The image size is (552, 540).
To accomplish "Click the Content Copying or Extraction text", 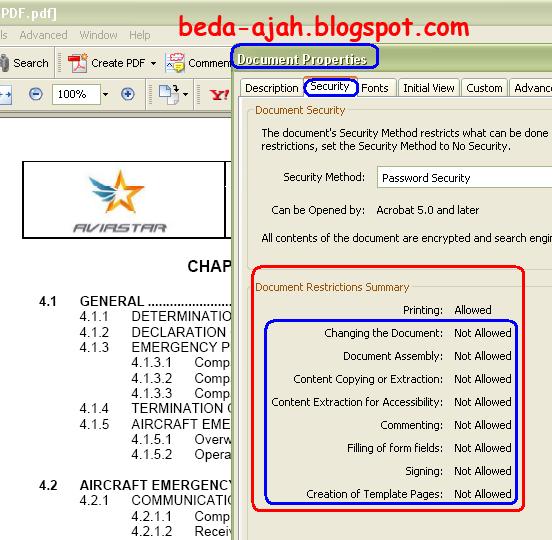I will click(x=402, y=379).
